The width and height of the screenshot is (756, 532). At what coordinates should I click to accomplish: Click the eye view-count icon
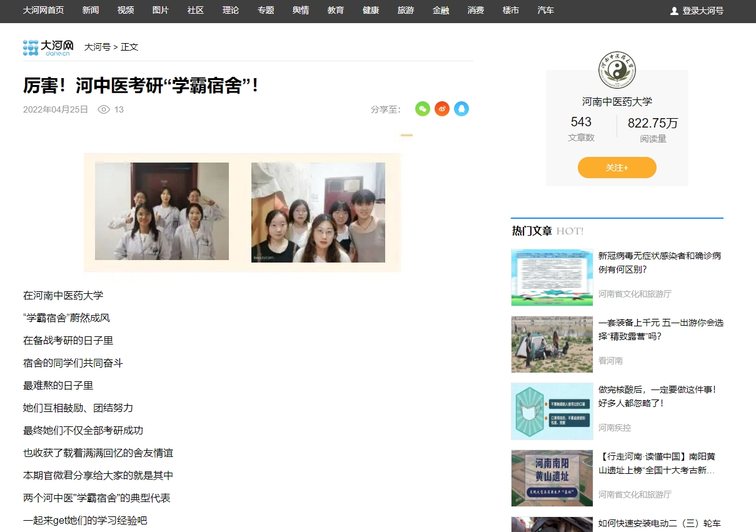104,109
